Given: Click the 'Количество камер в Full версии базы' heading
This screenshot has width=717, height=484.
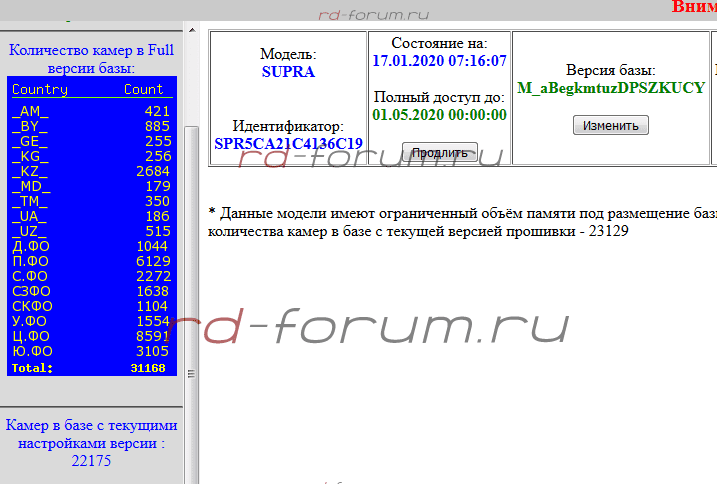Looking at the screenshot, I should (x=91, y=59).
